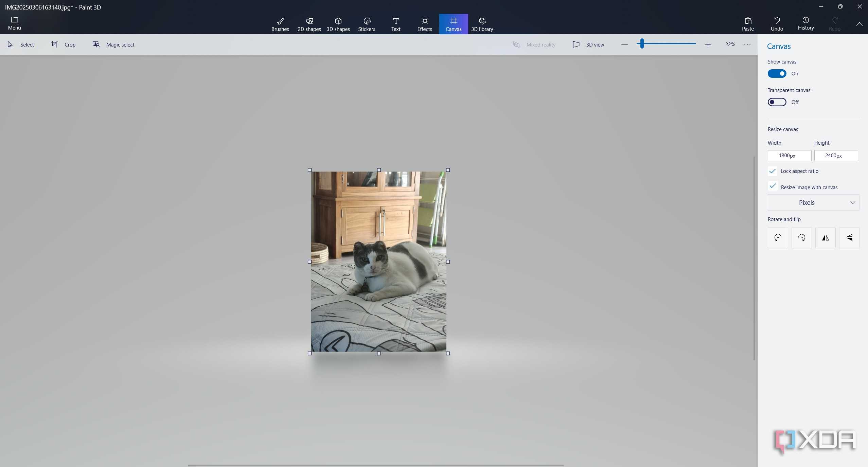Viewport: 868px width, 467px height.
Task: Click the zoom out minus button
Action: (x=624, y=44)
